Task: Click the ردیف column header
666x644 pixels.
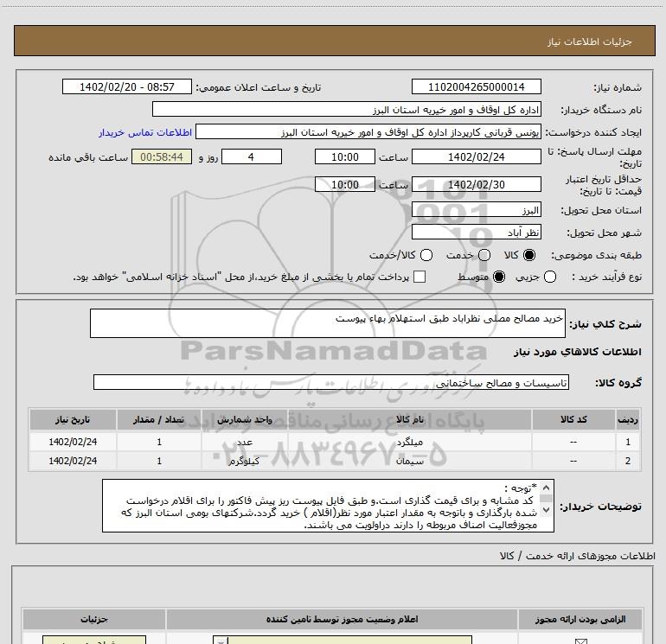Action: [x=628, y=419]
